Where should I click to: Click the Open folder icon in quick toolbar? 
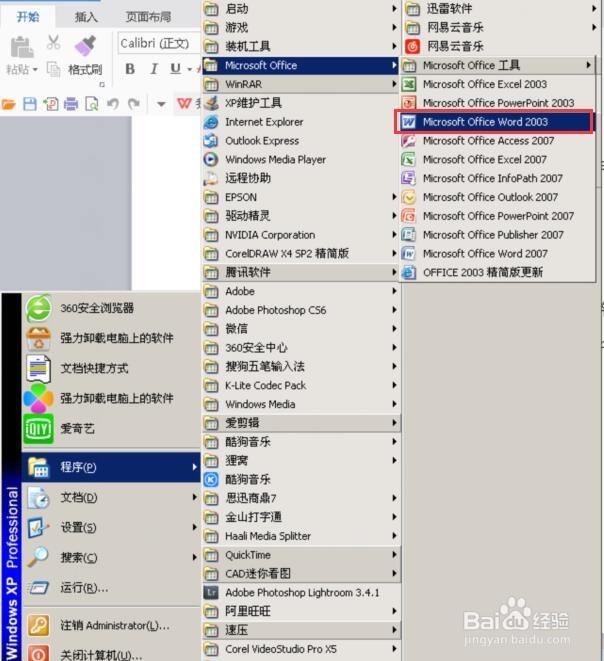click(8, 104)
